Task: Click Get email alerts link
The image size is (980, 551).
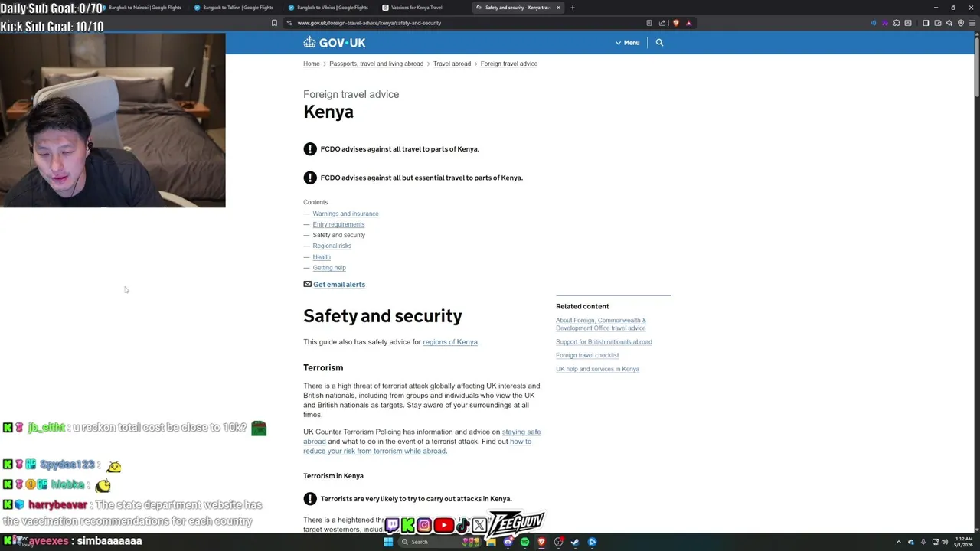Action: pyautogui.click(x=338, y=285)
